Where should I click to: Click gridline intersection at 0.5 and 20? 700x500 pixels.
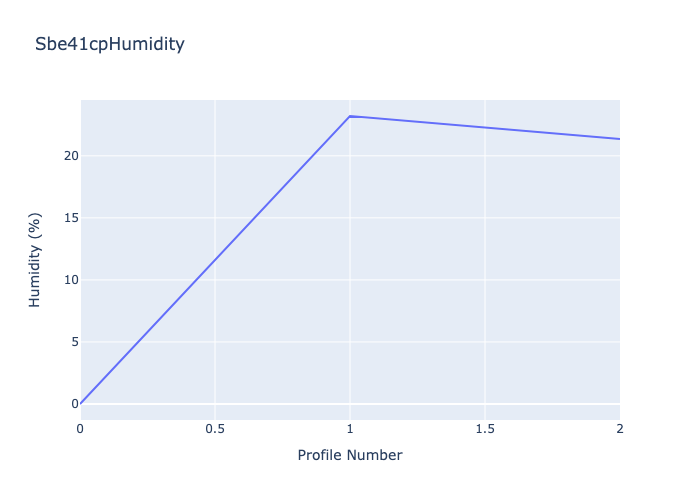pos(215,156)
